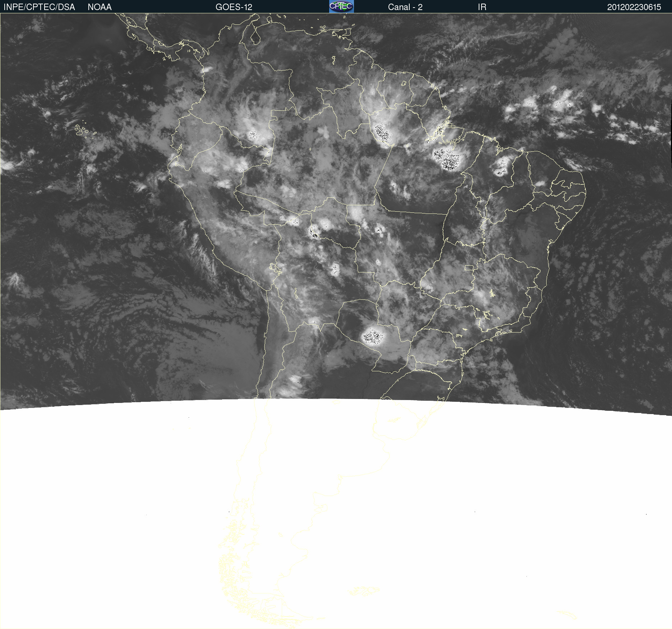Click the NOAA label in header
Image resolution: width=672 pixels, height=629 pixels.
[x=100, y=7]
